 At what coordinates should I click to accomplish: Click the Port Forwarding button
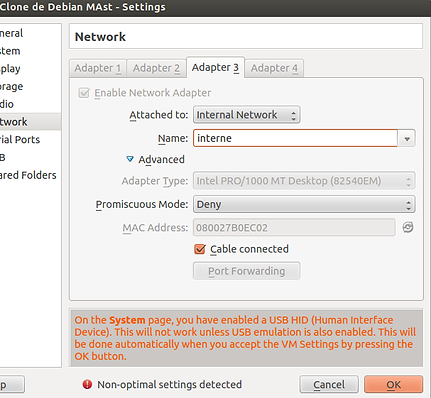coord(247,271)
